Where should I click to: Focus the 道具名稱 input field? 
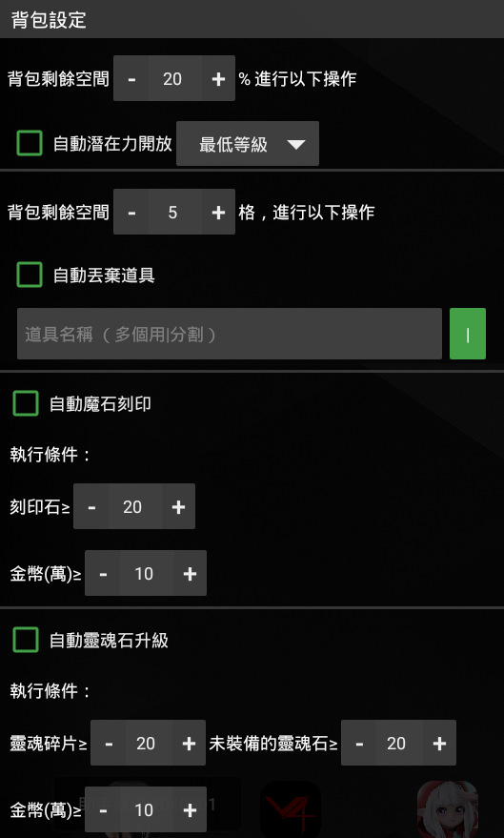(x=230, y=334)
